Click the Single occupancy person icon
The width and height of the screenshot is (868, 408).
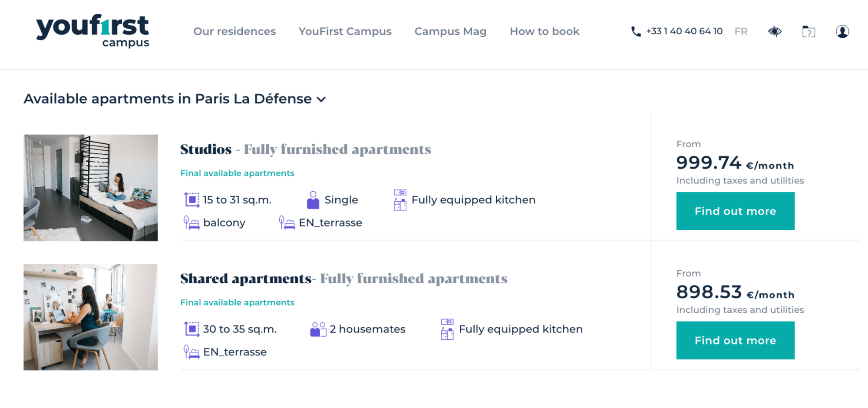coord(313,200)
